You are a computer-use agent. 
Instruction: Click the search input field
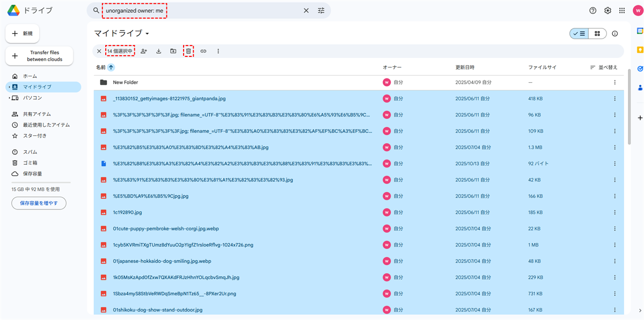click(204, 10)
